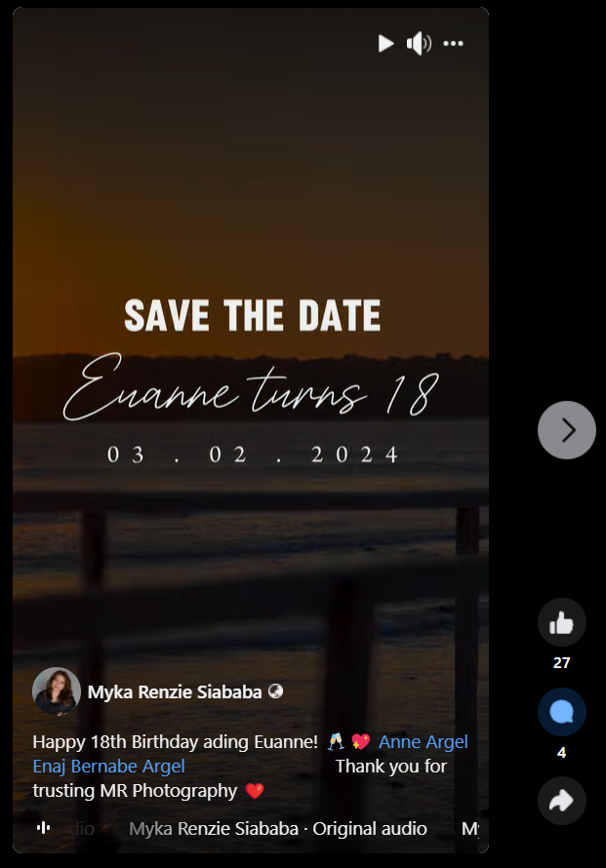Expand the Happy 18th Birthday caption text

click(175, 742)
